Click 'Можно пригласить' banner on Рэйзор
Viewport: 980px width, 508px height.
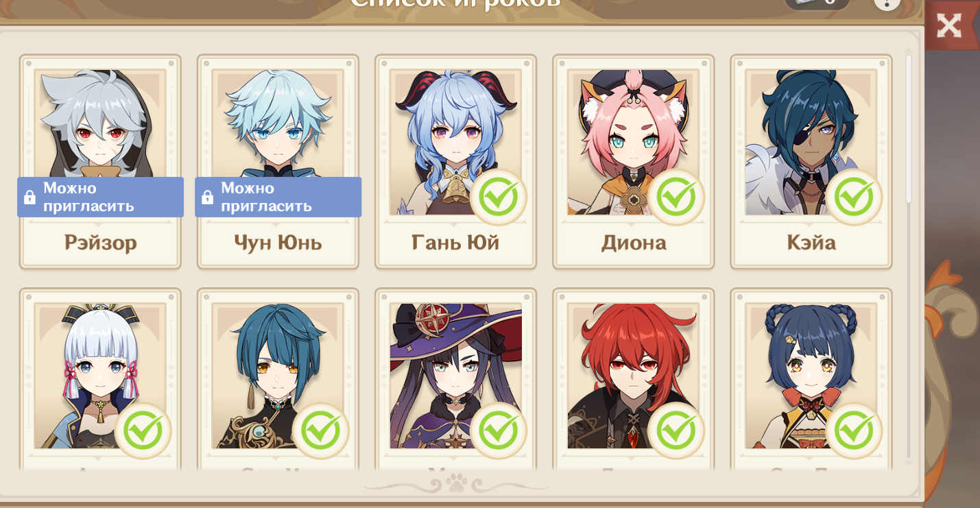click(100, 197)
